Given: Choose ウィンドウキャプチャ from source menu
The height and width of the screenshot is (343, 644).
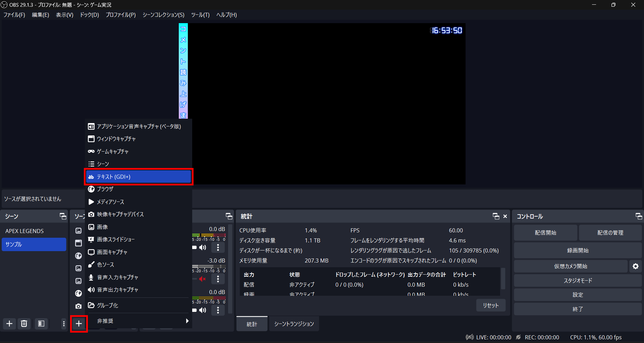Looking at the screenshot, I should click(x=138, y=139).
